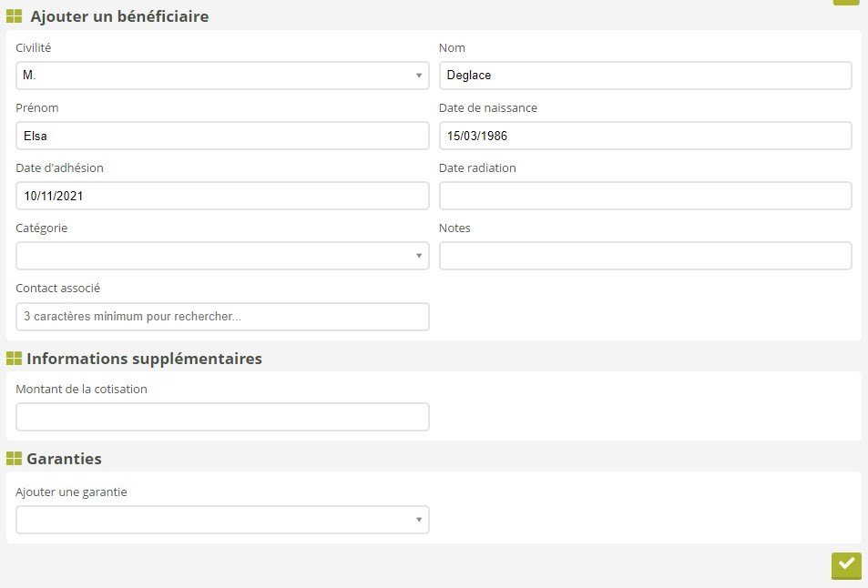Focus the Nom field containing Deglace
Viewport: 868px width, 588px height.
(x=645, y=76)
